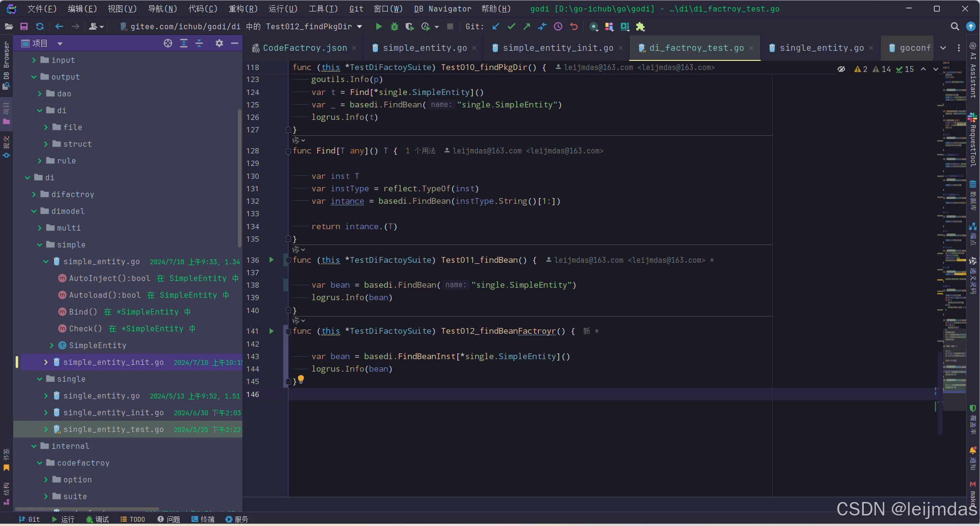
Task: Switch to the single_entity.go tab
Action: [x=822, y=48]
